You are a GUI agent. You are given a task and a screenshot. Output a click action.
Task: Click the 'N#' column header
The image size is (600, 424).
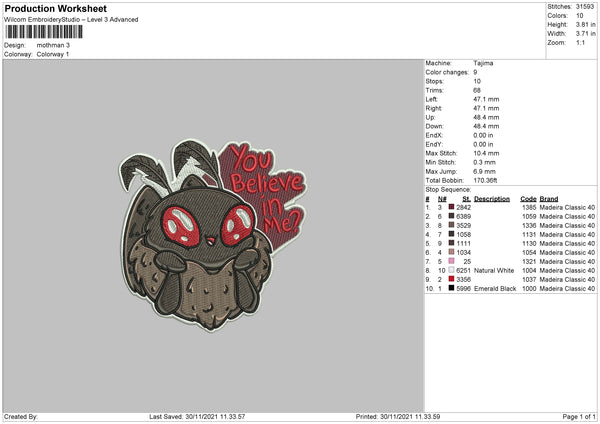coord(442,199)
